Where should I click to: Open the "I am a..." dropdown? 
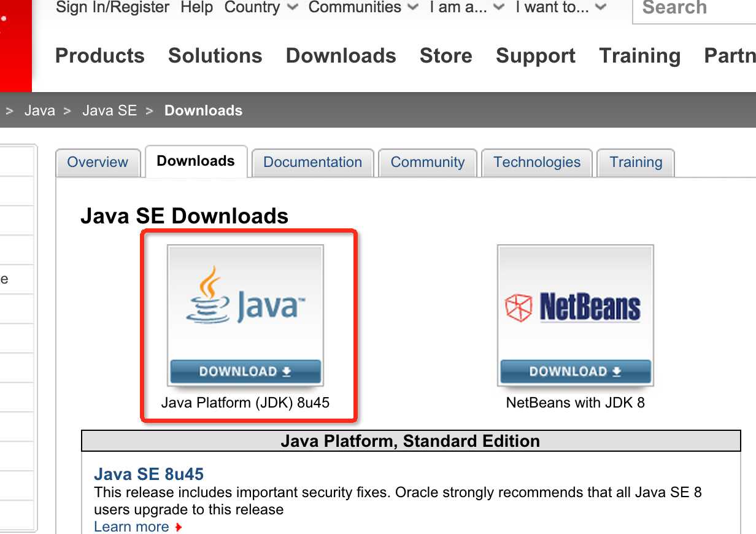468,7
